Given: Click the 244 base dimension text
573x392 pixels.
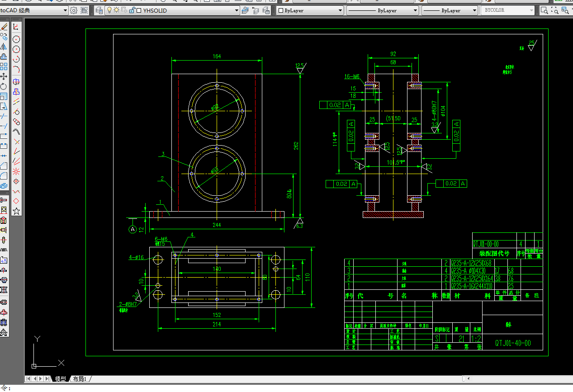Looking at the screenshot, I should pos(217,225).
